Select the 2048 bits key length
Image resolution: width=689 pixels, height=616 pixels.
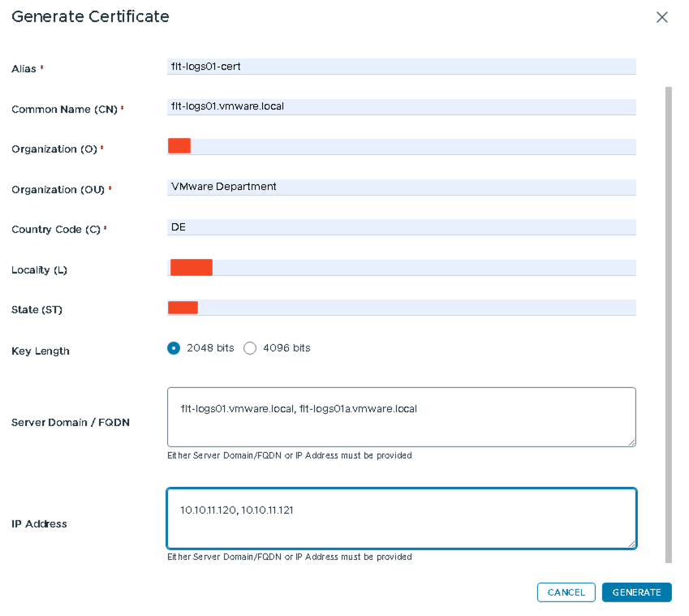pyautogui.click(x=174, y=348)
